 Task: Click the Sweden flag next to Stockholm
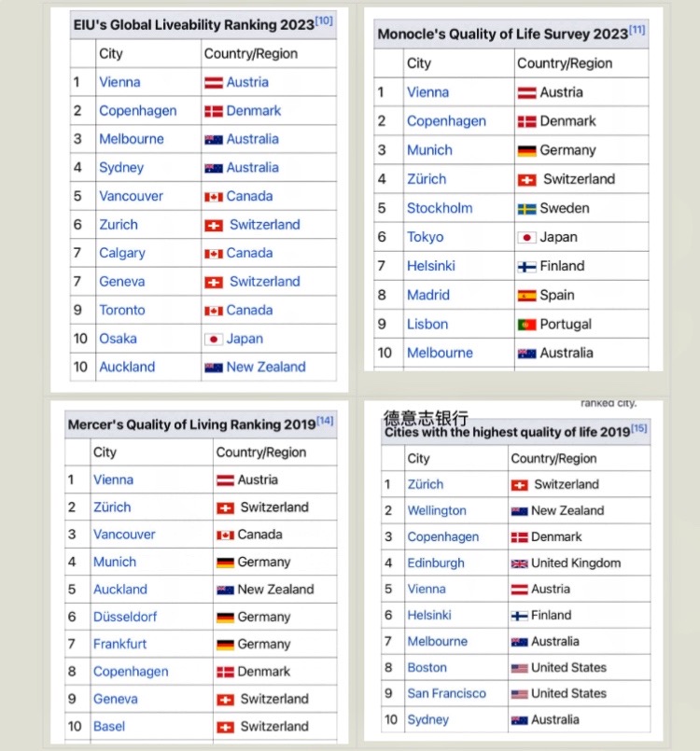526,208
